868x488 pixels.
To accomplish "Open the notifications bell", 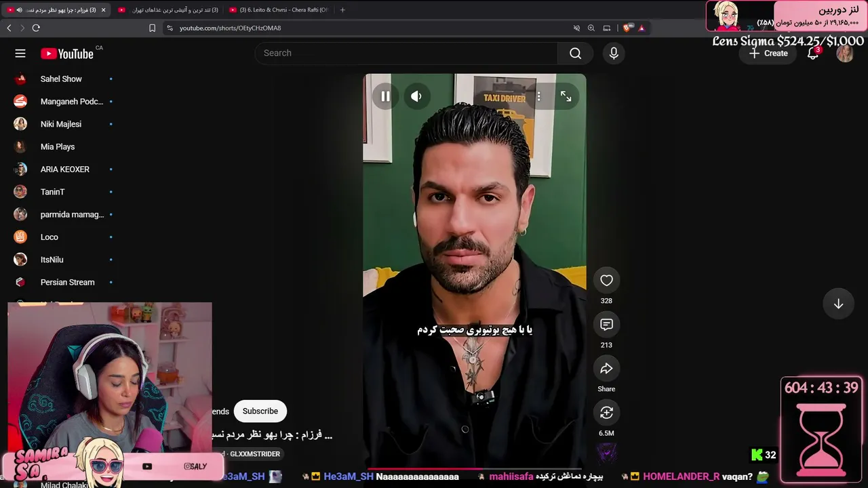I will (x=813, y=54).
